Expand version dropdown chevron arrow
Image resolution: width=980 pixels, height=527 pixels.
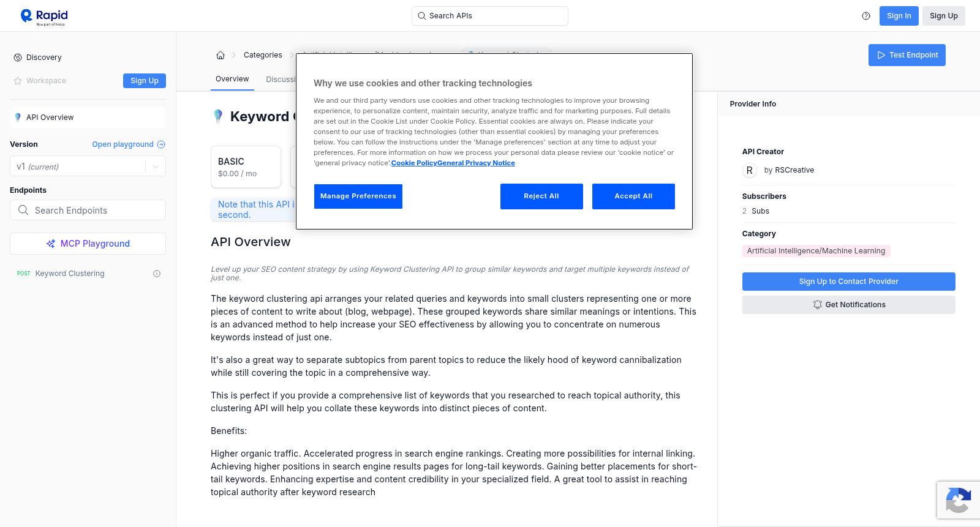[x=156, y=166]
